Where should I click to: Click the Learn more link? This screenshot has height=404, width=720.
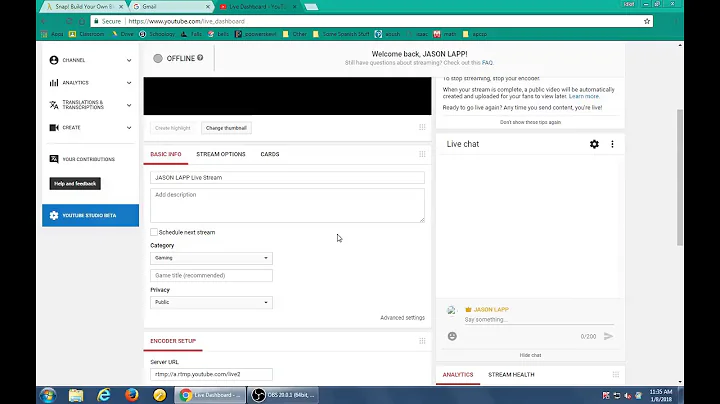click(x=584, y=96)
